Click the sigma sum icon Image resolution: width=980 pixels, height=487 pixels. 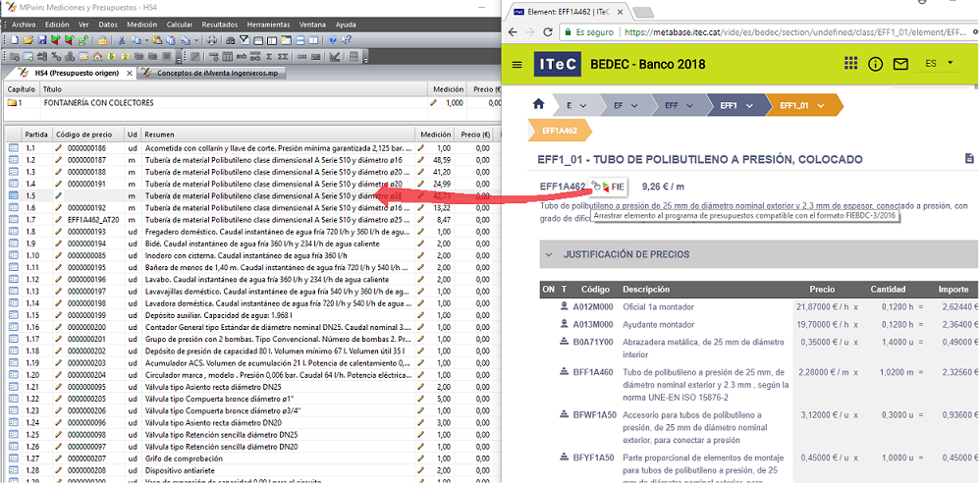click(x=269, y=56)
